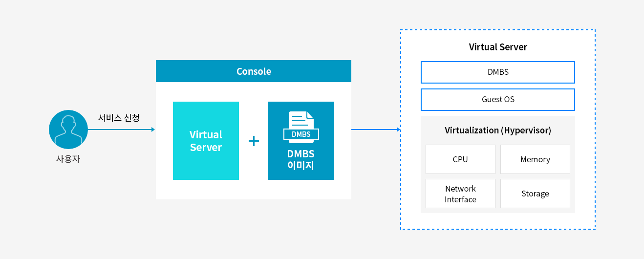644x259 pixels.
Task: Select the Guest OS box
Action: click(497, 100)
